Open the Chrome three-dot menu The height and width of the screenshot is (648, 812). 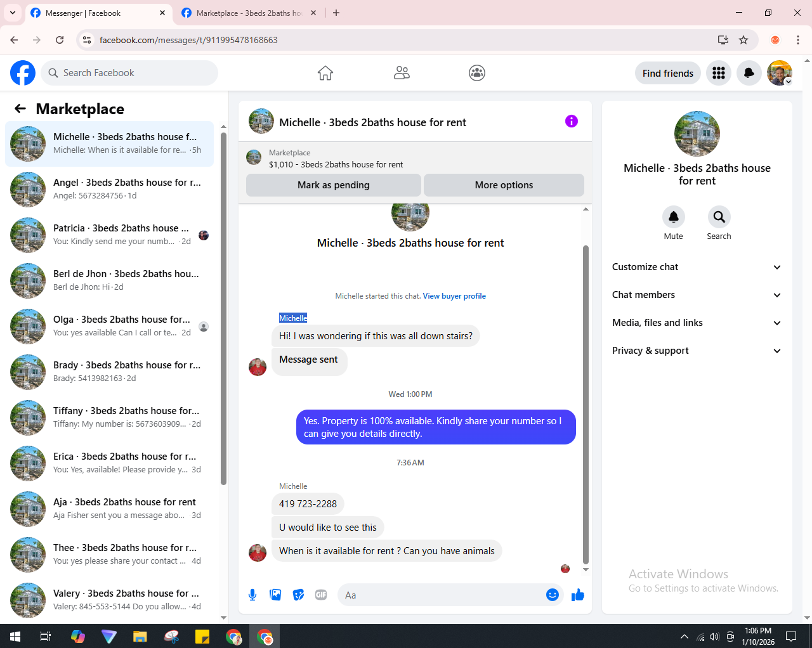click(798, 40)
